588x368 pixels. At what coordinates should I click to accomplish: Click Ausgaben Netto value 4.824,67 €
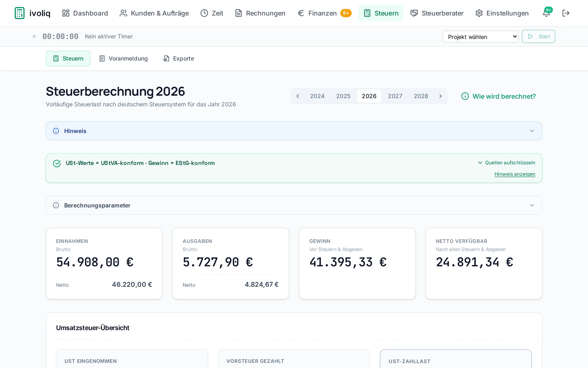262,285
